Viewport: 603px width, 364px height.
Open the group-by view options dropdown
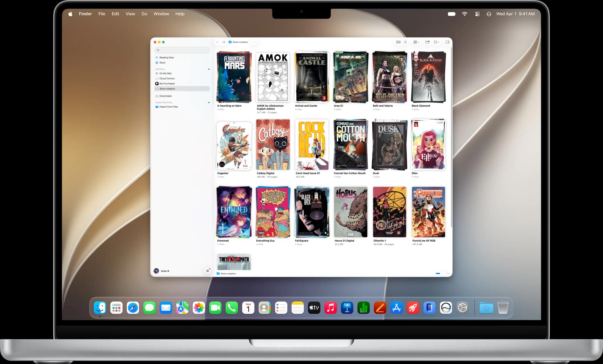pyautogui.click(x=416, y=42)
